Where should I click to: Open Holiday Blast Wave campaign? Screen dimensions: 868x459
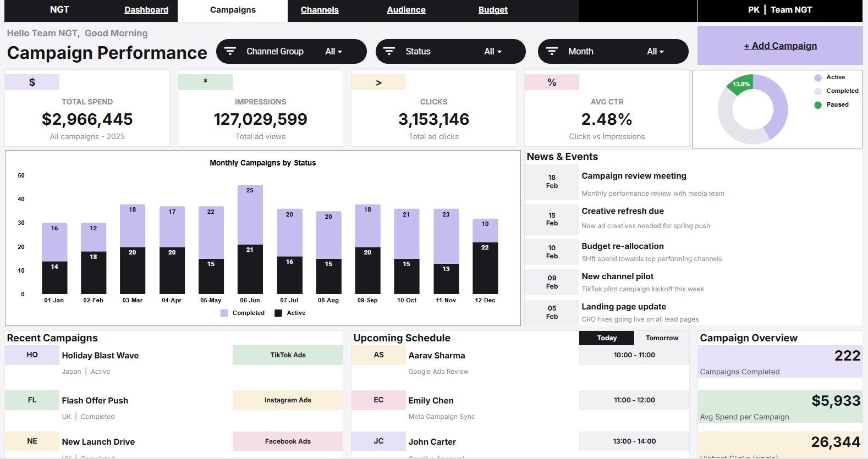tap(100, 356)
